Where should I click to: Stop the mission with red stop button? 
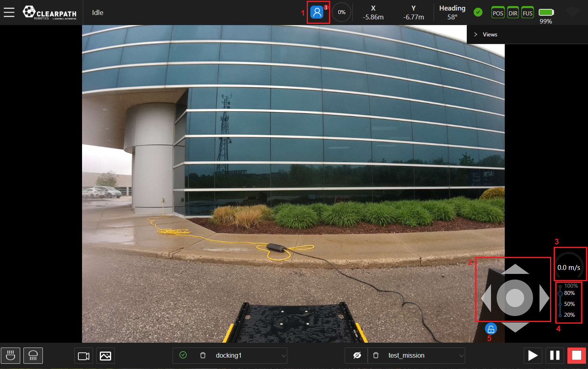tap(576, 356)
